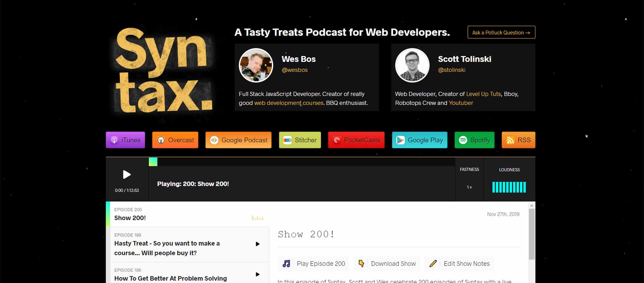Open Wes Bos's profile photo
The height and width of the screenshot is (283, 644).
tap(256, 65)
